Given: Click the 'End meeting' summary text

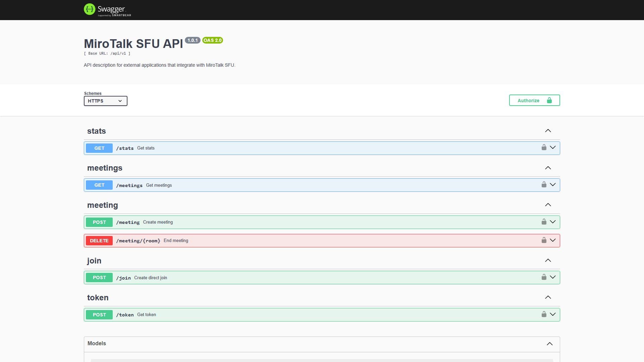Looking at the screenshot, I should click(x=176, y=240).
